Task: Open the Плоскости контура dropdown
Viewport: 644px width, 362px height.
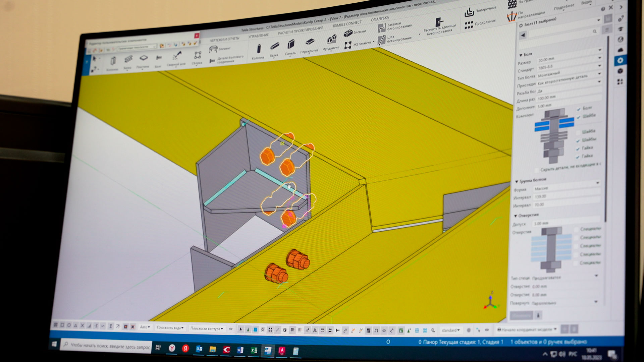Action: pyautogui.click(x=207, y=328)
